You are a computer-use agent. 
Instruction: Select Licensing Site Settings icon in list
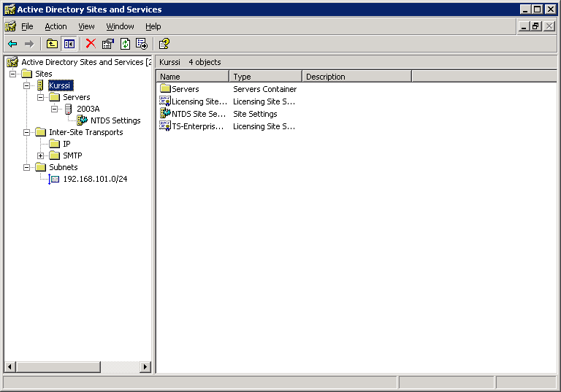coord(165,101)
